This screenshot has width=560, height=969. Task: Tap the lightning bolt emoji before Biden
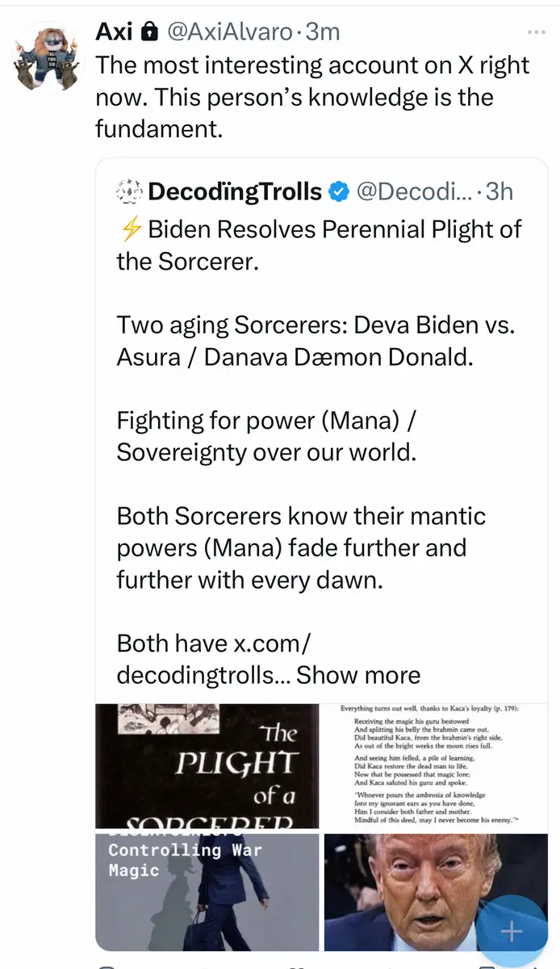tap(130, 230)
